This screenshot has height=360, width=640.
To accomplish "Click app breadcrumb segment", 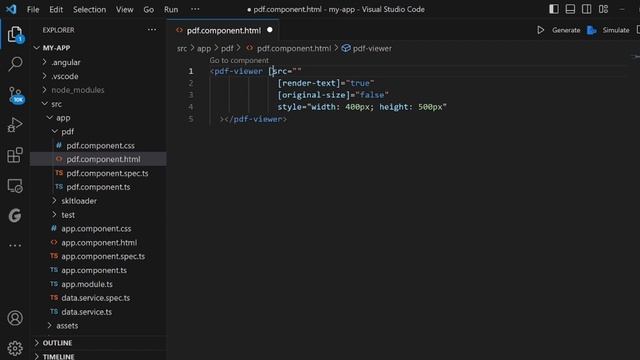I will click(204, 48).
